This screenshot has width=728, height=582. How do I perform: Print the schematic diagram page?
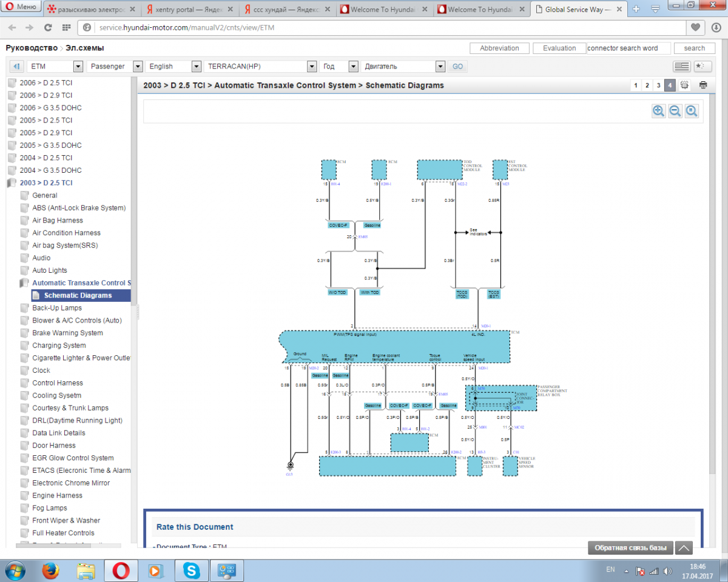[x=703, y=85]
